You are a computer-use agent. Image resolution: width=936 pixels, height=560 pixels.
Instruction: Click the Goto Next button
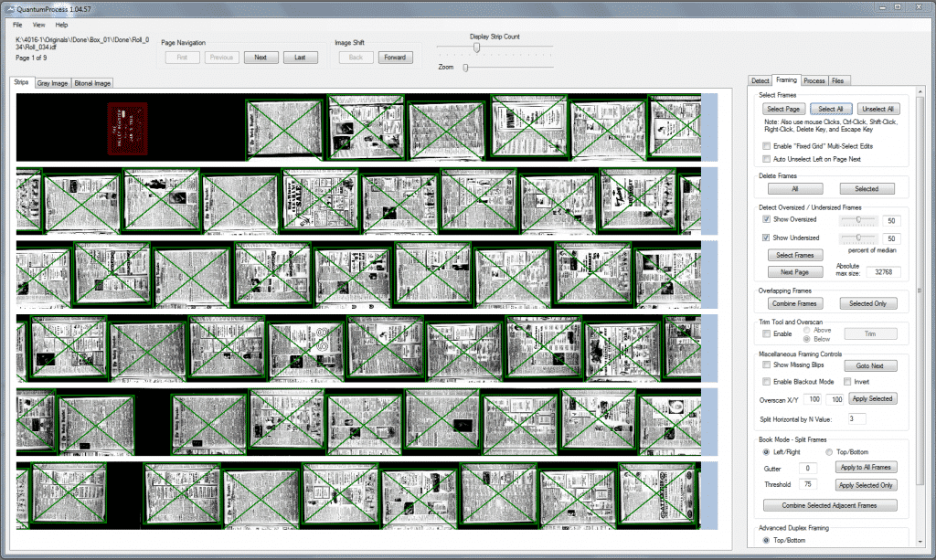coord(870,365)
